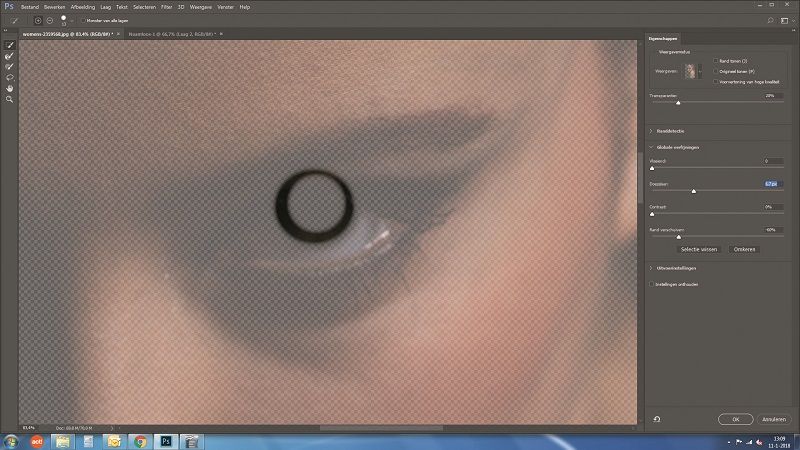Image resolution: width=800 pixels, height=450 pixels.
Task: Select the Zoom tool
Action: click(x=10, y=100)
